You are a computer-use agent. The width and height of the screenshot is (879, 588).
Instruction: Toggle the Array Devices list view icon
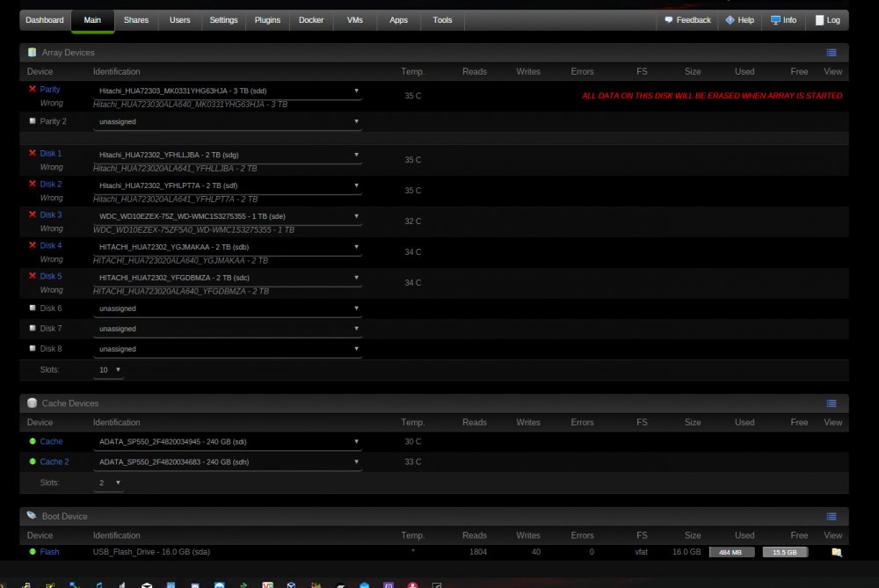point(832,53)
